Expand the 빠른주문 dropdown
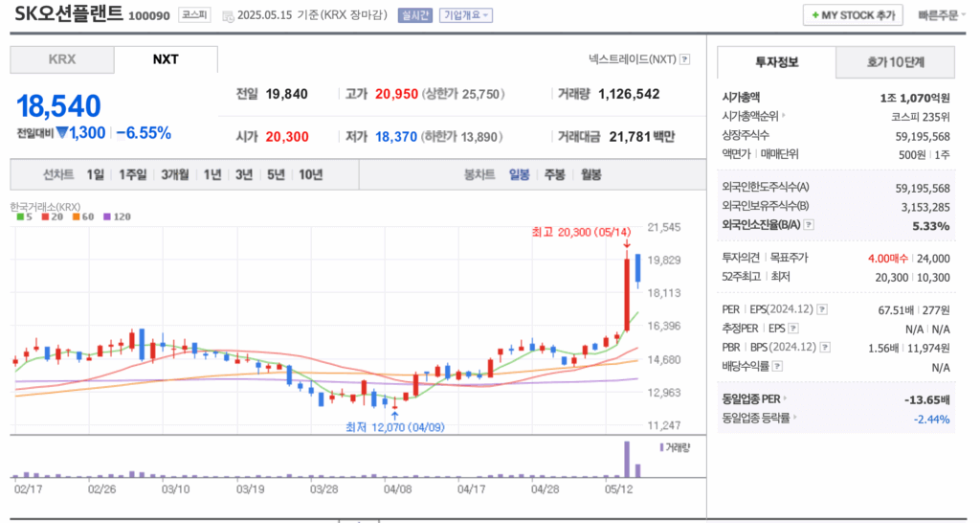The width and height of the screenshot is (980, 523). coord(942,15)
